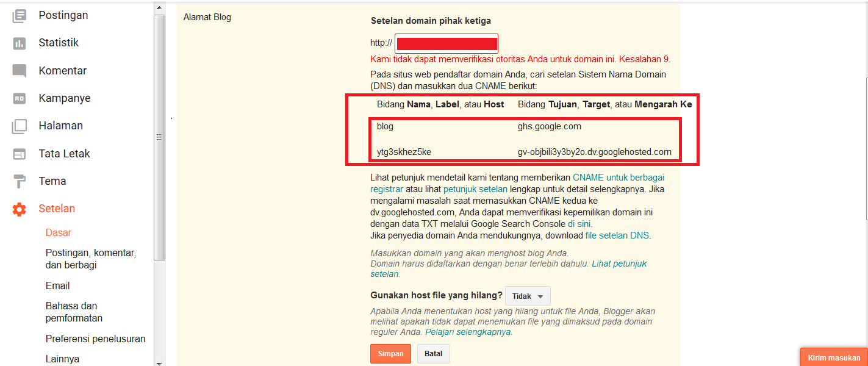The width and height of the screenshot is (868, 366).
Task: Click the Halaman pages icon
Action: 20,126
